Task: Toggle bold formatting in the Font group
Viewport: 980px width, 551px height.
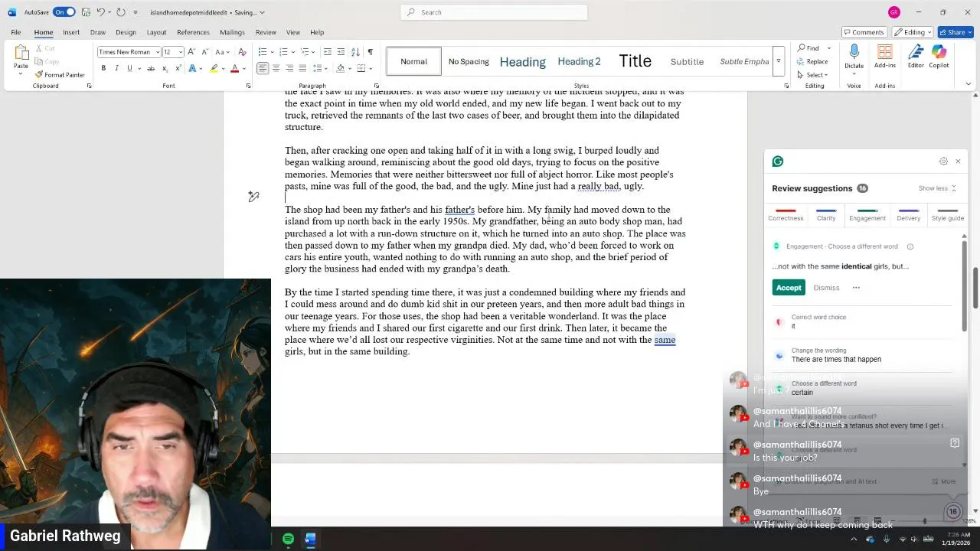Action: (x=103, y=68)
